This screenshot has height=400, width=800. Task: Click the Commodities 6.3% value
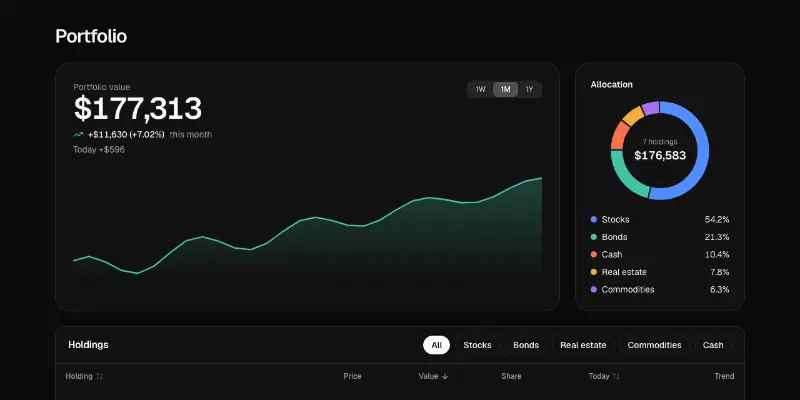coord(719,290)
